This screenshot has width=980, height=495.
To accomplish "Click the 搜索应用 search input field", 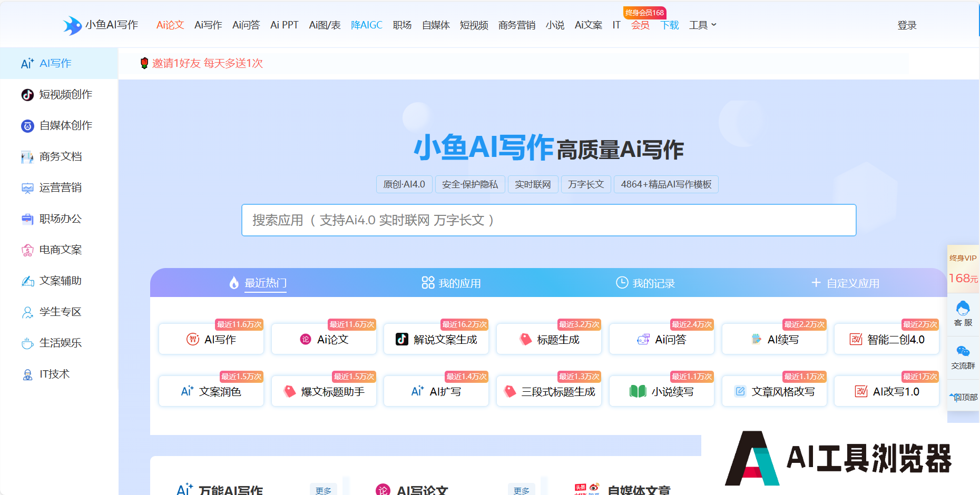I will pos(549,220).
